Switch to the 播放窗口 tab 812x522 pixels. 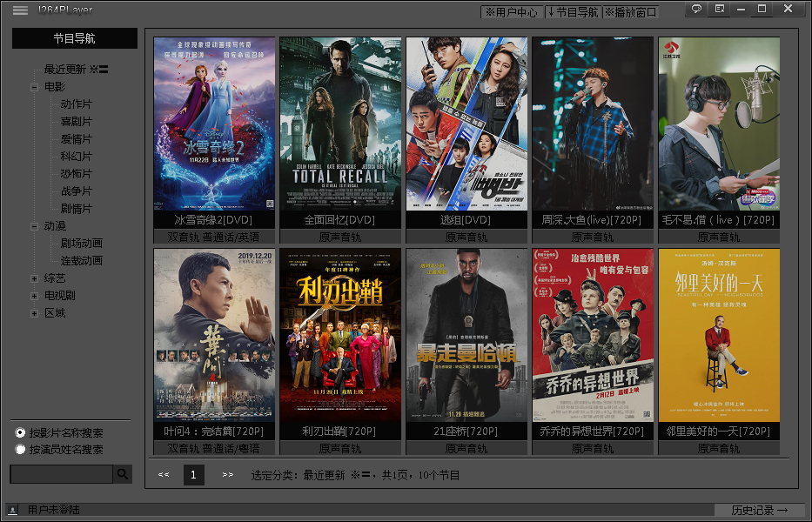click(631, 12)
